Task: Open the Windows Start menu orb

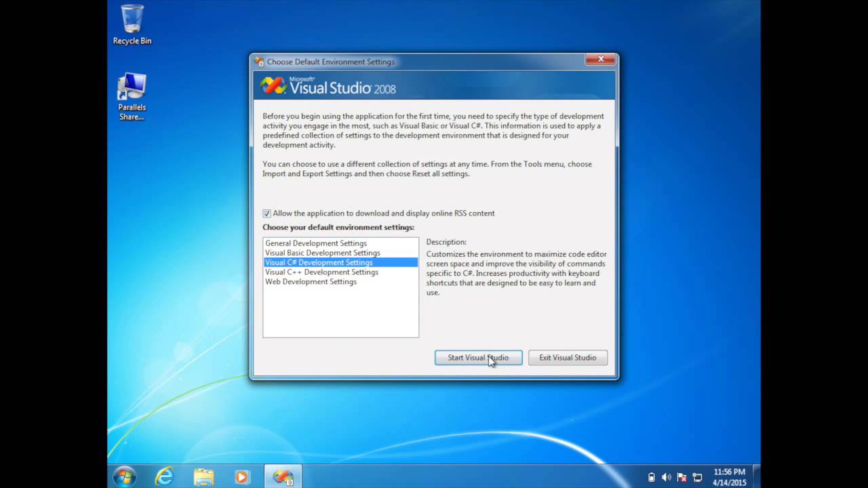Action: point(125,476)
